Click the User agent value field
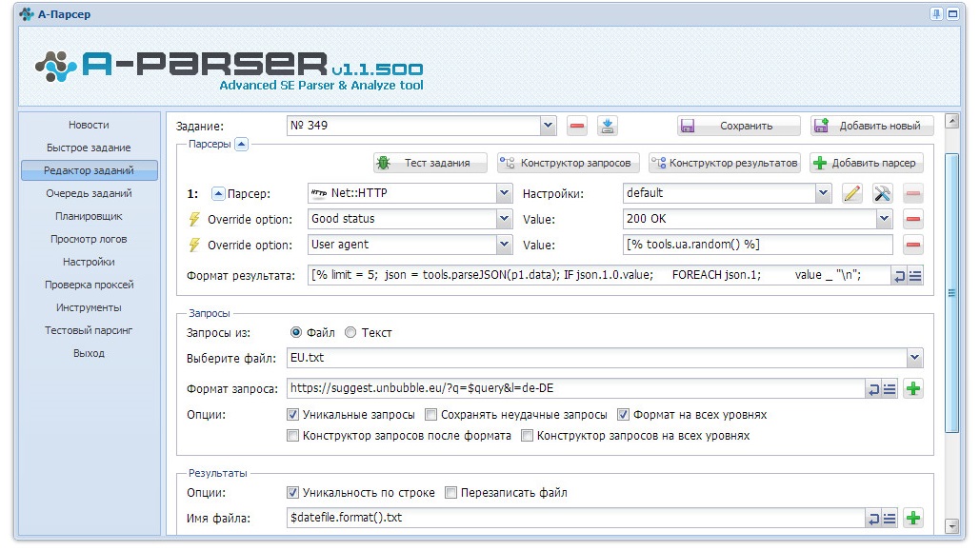 [x=757, y=245]
